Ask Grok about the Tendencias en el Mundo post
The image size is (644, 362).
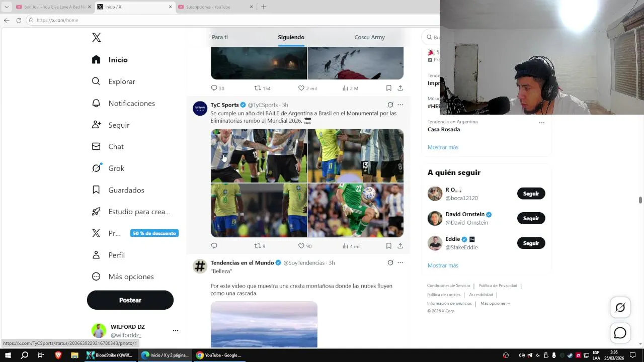pyautogui.click(x=390, y=262)
